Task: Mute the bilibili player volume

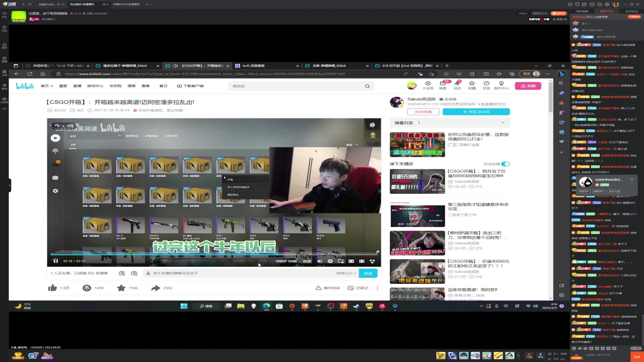Action: (320, 261)
